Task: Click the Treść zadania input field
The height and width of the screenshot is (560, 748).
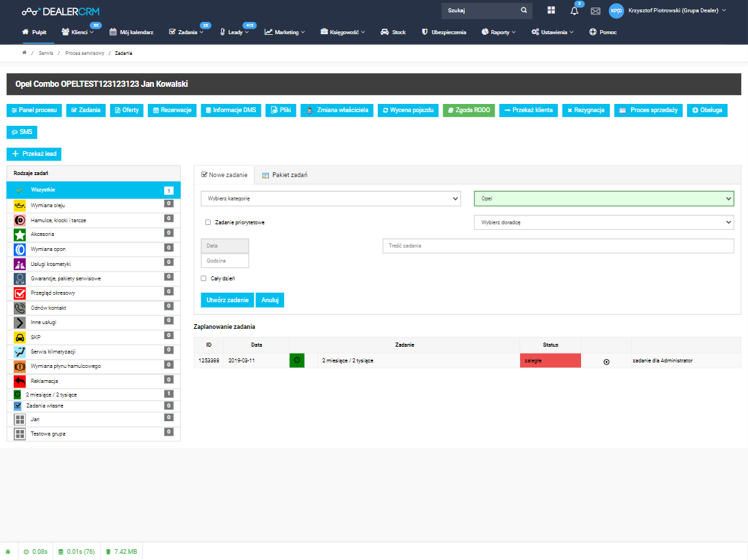Action: point(557,246)
